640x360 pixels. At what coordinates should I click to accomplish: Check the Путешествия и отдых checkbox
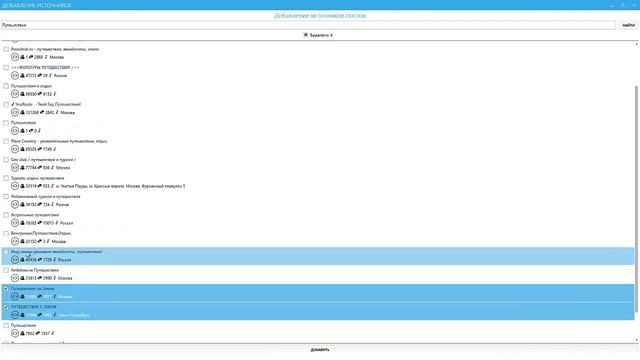[x=6, y=86]
